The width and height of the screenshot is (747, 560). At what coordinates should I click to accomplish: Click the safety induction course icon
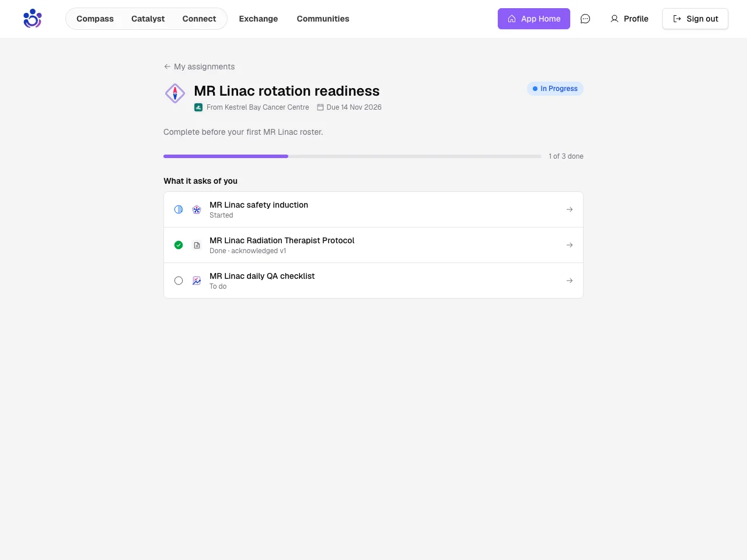click(197, 209)
